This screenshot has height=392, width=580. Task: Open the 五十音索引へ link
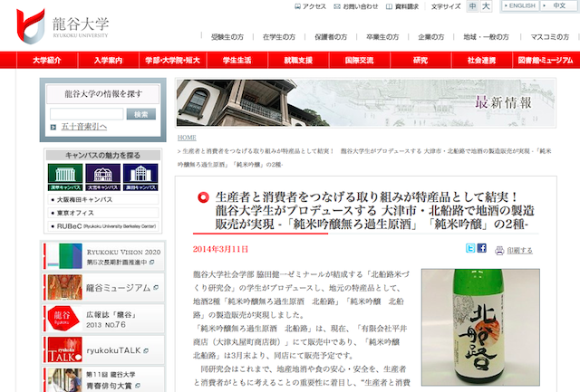(84, 127)
